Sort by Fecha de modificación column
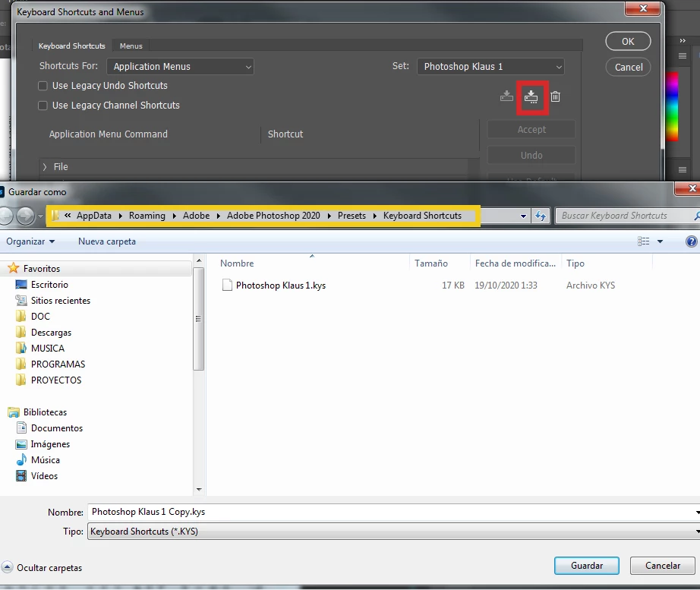 516,263
